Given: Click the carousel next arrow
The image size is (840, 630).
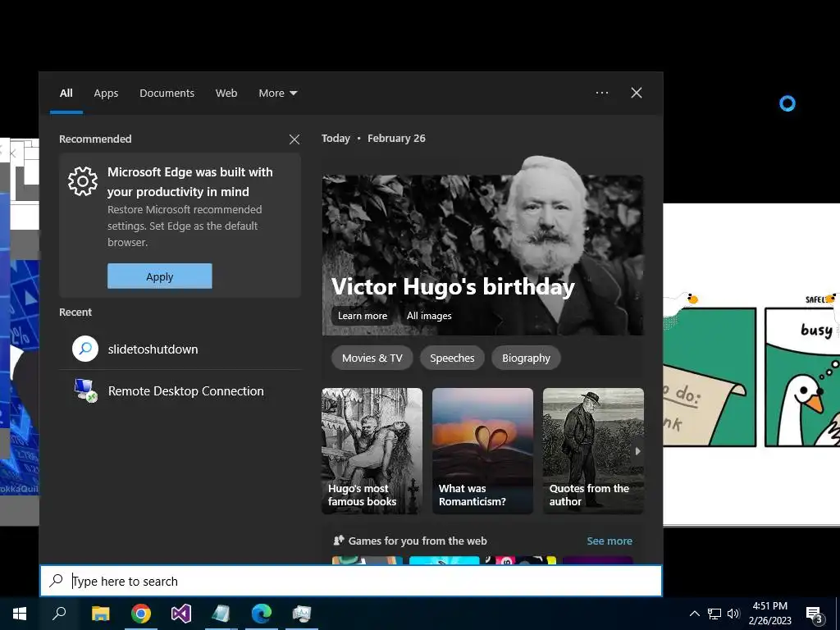Looking at the screenshot, I should [x=637, y=451].
